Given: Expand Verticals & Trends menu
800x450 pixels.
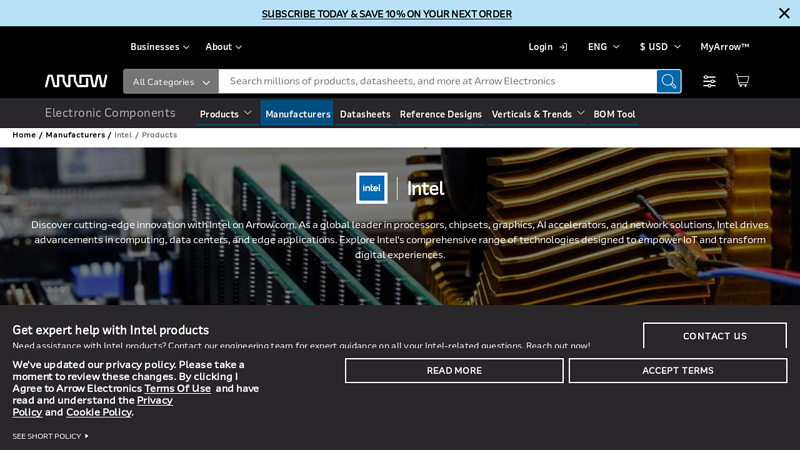Looking at the screenshot, I should coord(537,114).
